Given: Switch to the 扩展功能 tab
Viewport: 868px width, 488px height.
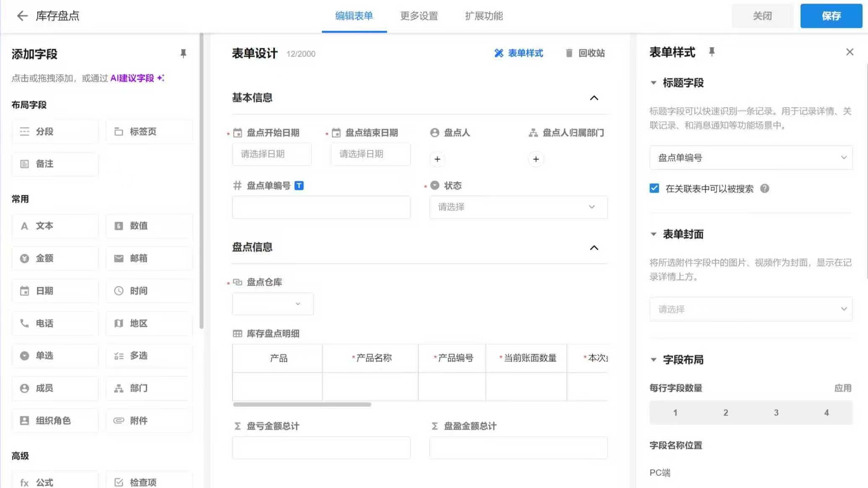Looking at the screenshot, I should coord(484,16).
